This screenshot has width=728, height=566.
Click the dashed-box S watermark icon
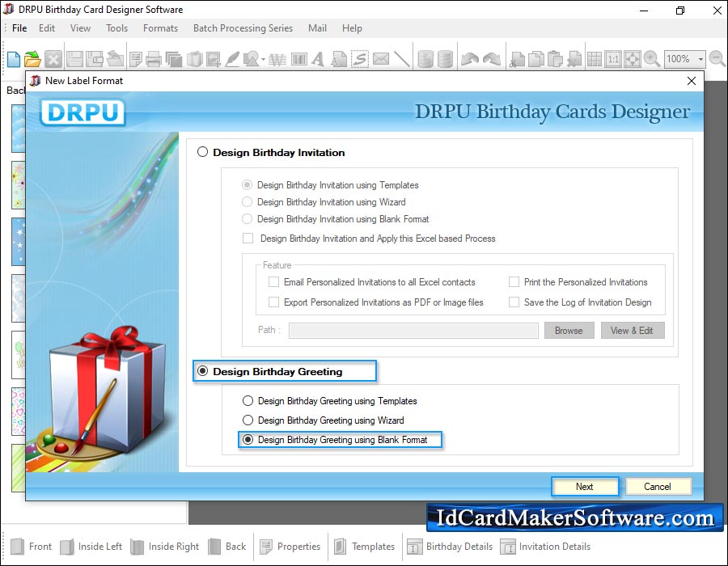click(x=360, y=59)
